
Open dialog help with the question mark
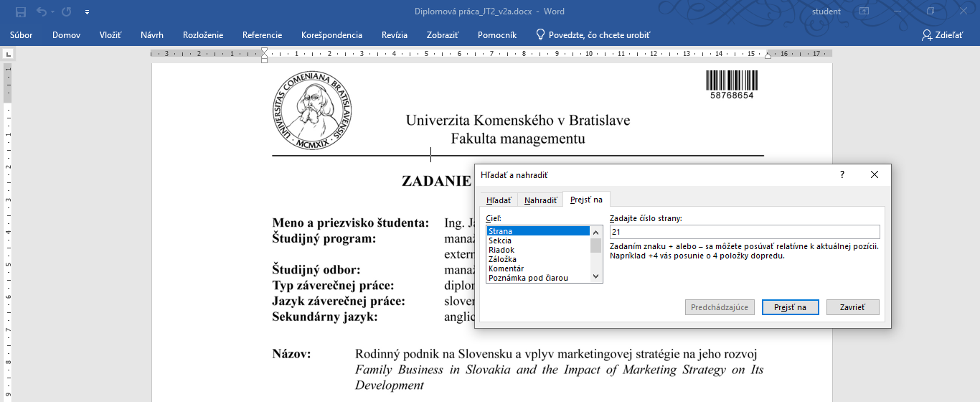pos(842,174)
